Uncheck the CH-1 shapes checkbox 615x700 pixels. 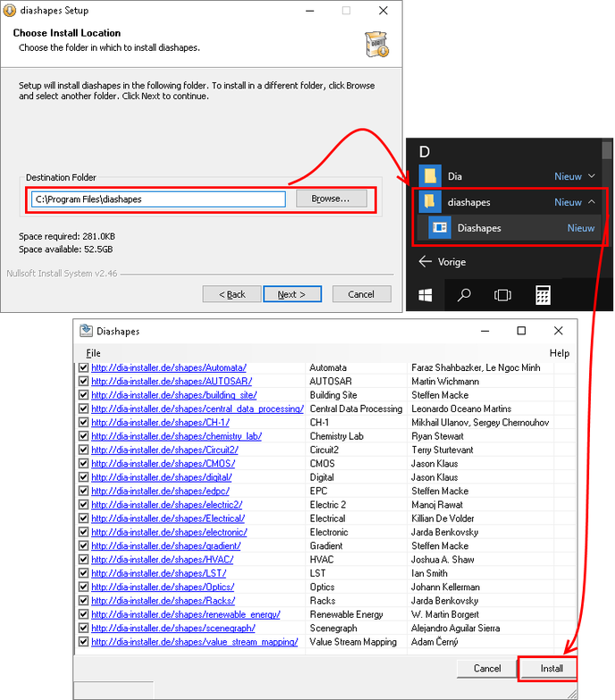(83, 422)
